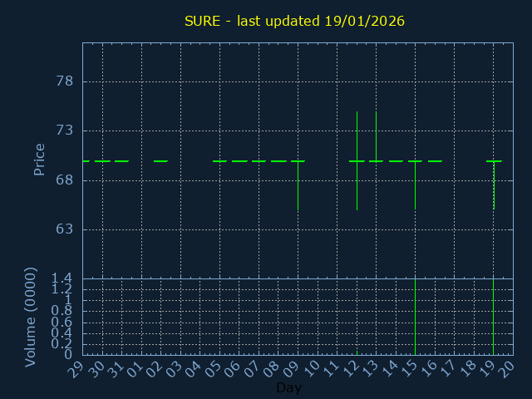Click the green price dash on day 02
Viewport: 532px width, 399px height.
pos(160,161)
